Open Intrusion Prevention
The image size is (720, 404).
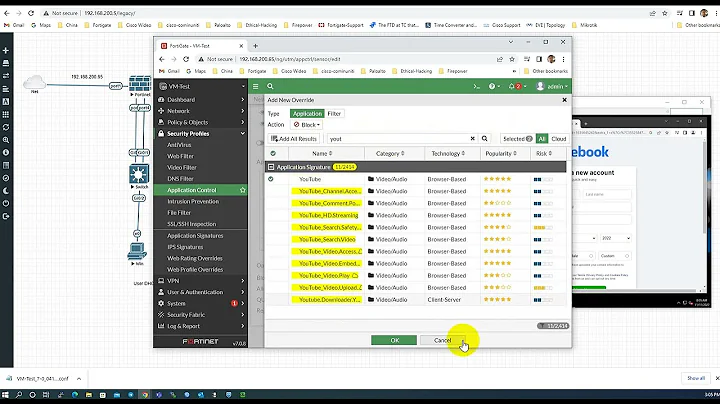tap(193, 202)
